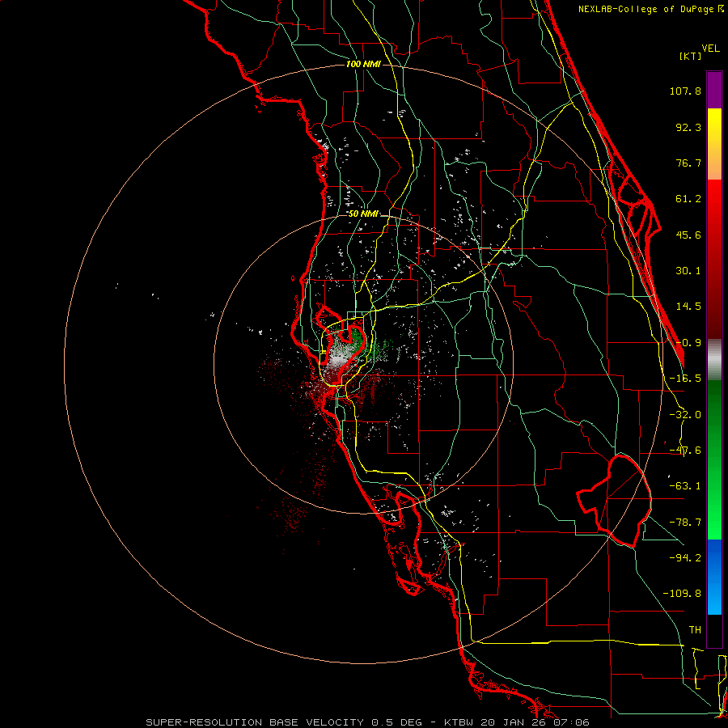Pick the yellow-orange segment of the velocity scale
The width and height of the screenshot is (728, 728).
(x=714, y=144)
